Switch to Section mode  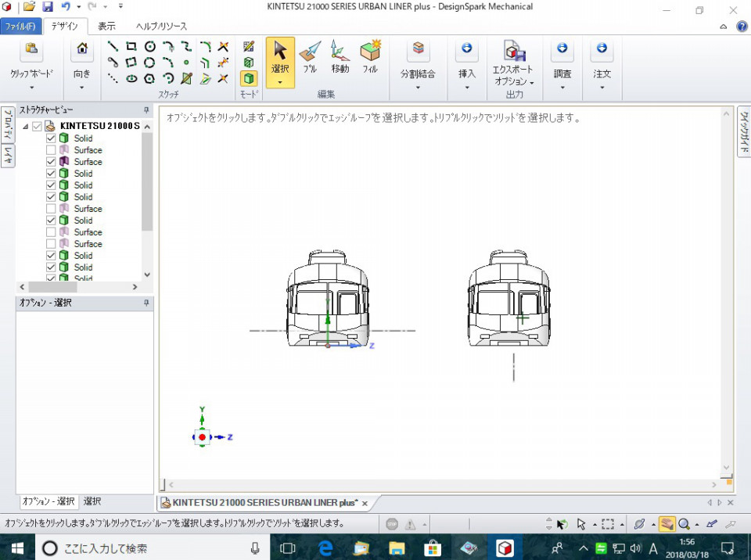(249, 63)
